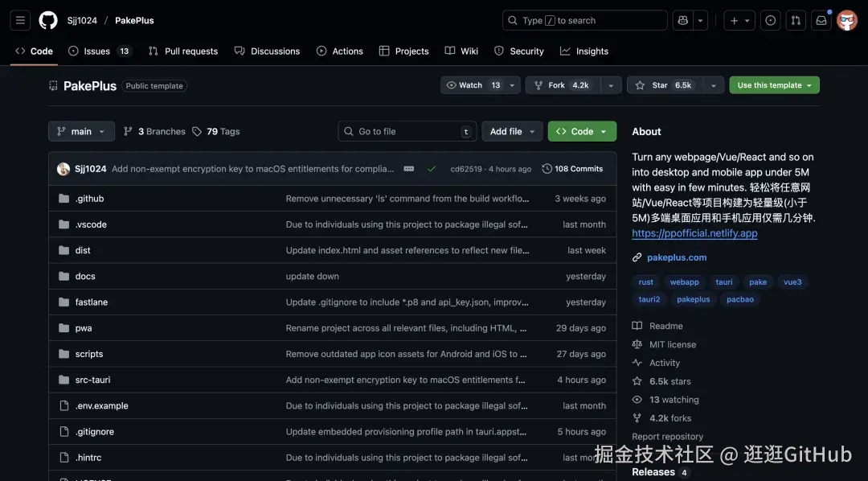Star the PakePlus repository
This screenshot has width=868, height=481.
pyautogui.click(x=665, y=85)
